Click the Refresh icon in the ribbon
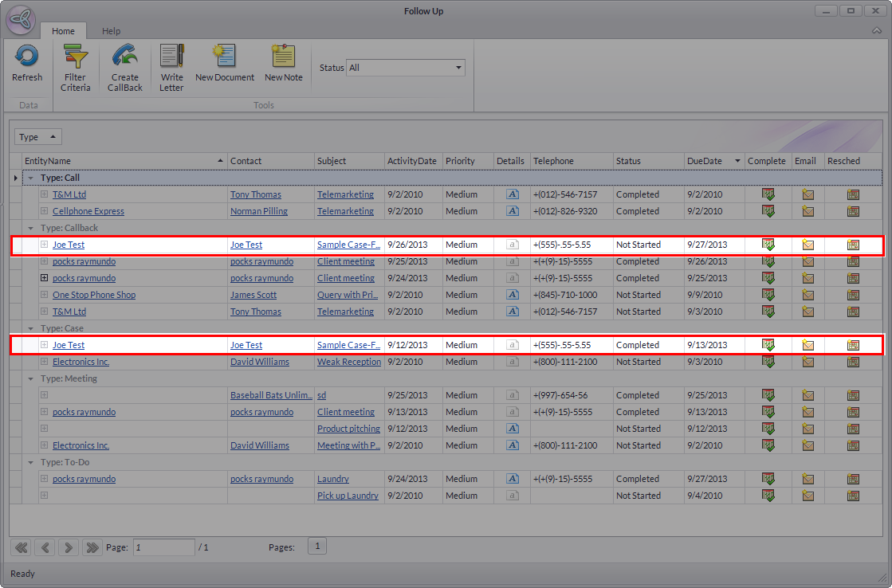 click(x=27, y=57)
